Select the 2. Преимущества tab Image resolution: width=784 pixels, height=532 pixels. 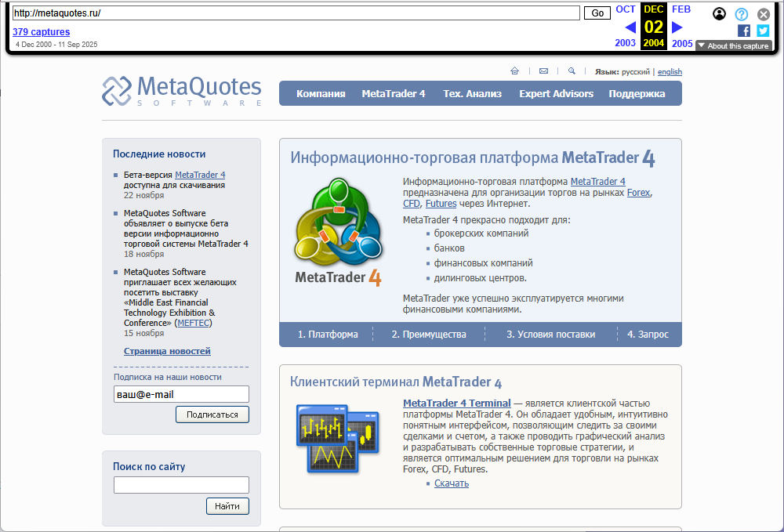click(429, 335)
